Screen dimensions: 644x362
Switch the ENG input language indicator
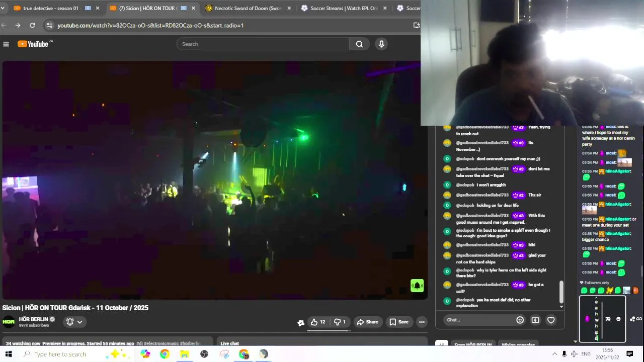[586, 354]
